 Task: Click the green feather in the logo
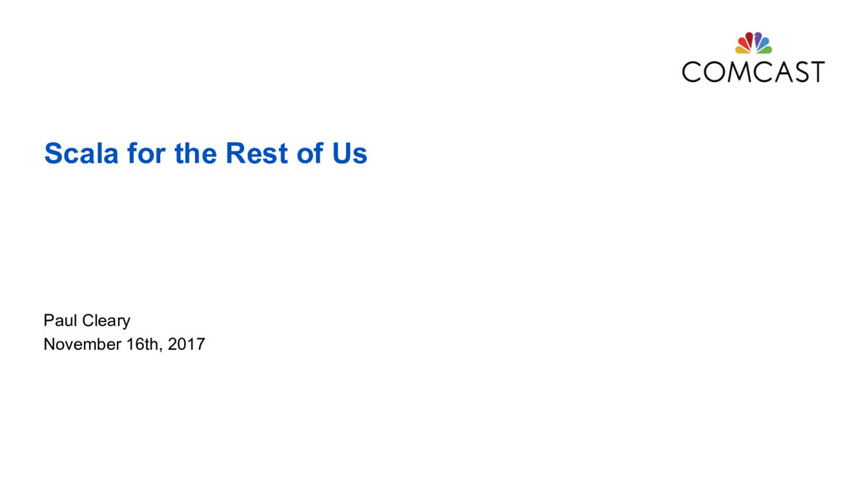click(768, 50)
